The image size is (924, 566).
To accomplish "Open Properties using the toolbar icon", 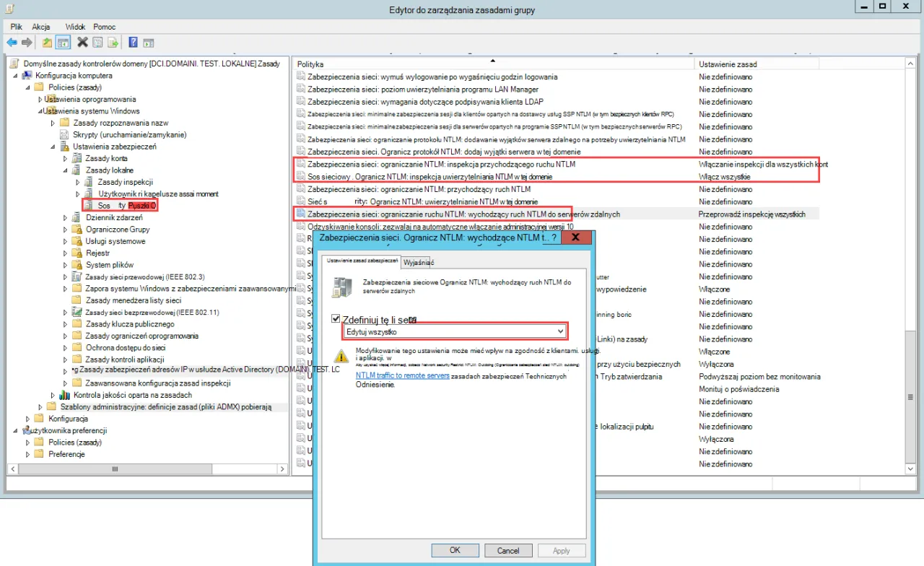I will 98,42.
